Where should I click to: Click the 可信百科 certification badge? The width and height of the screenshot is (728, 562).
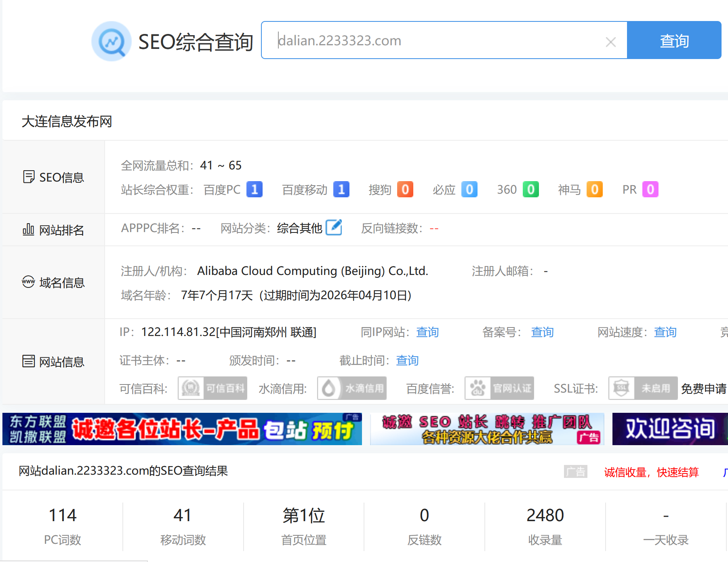pos(213,388)
